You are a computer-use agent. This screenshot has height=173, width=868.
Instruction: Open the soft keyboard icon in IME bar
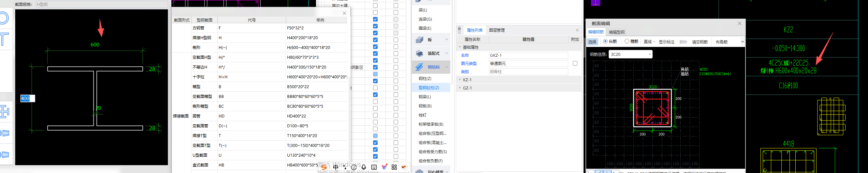coord(374,167)
